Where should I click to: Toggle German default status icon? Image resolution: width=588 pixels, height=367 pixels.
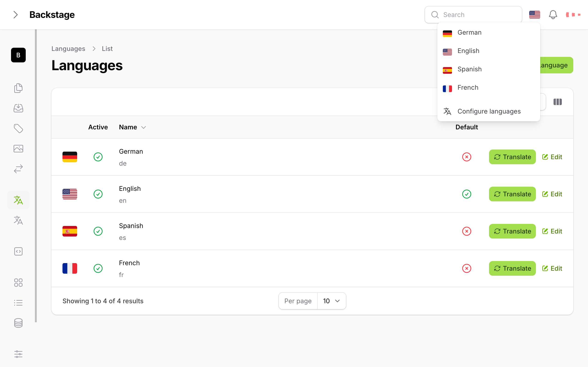pos(466,157)
